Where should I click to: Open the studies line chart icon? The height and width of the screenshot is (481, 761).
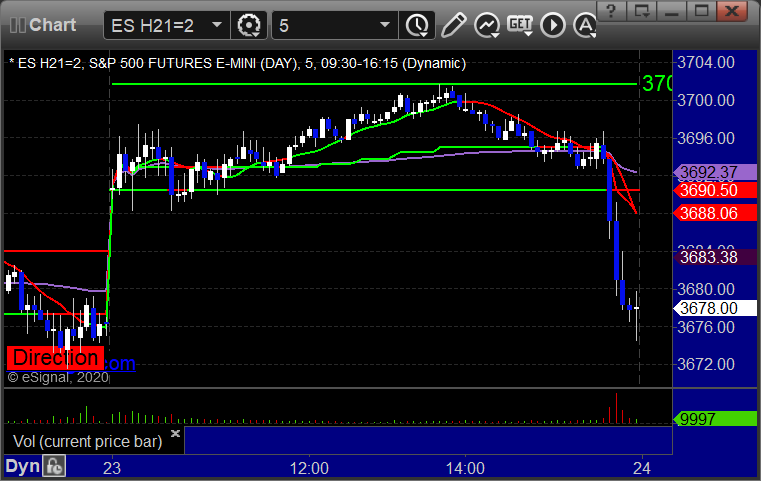click(x=487, y=25)
